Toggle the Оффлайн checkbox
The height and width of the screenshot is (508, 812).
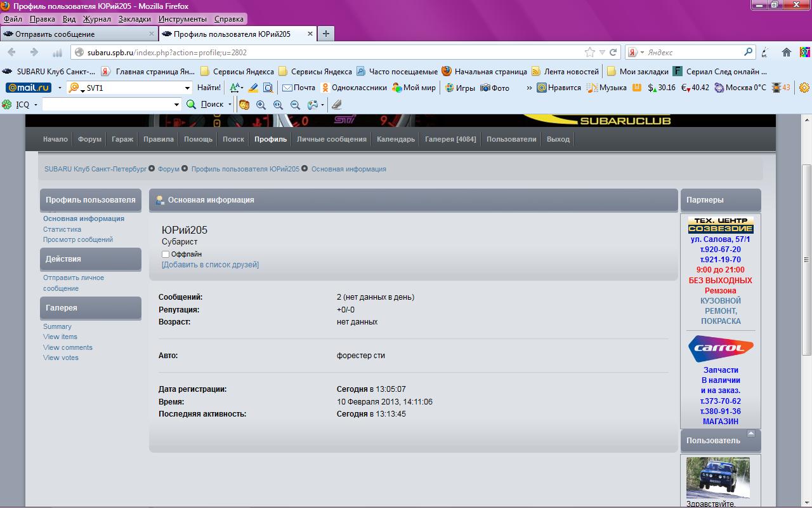point(166,254)
